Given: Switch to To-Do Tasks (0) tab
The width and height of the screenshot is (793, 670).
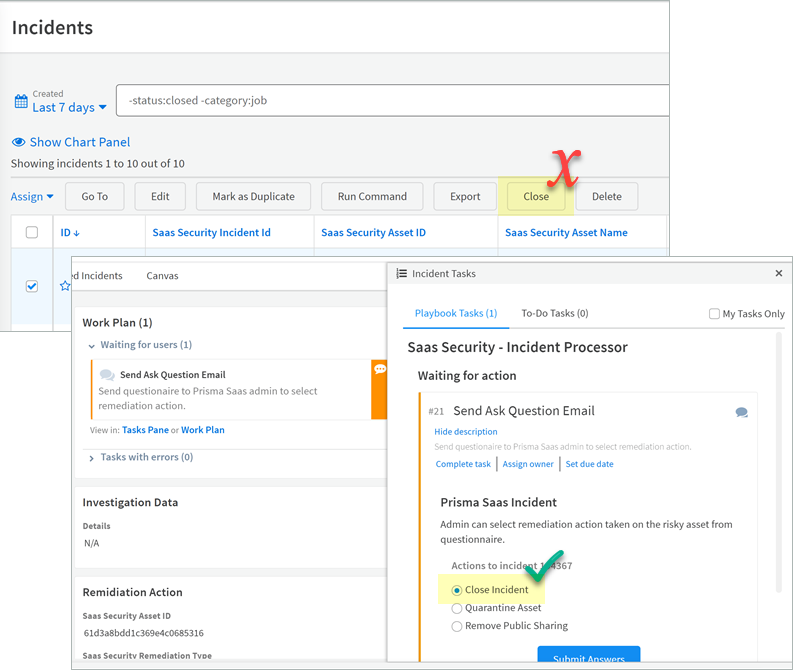Looking at the screenshot, I should [x=555, y=314].
